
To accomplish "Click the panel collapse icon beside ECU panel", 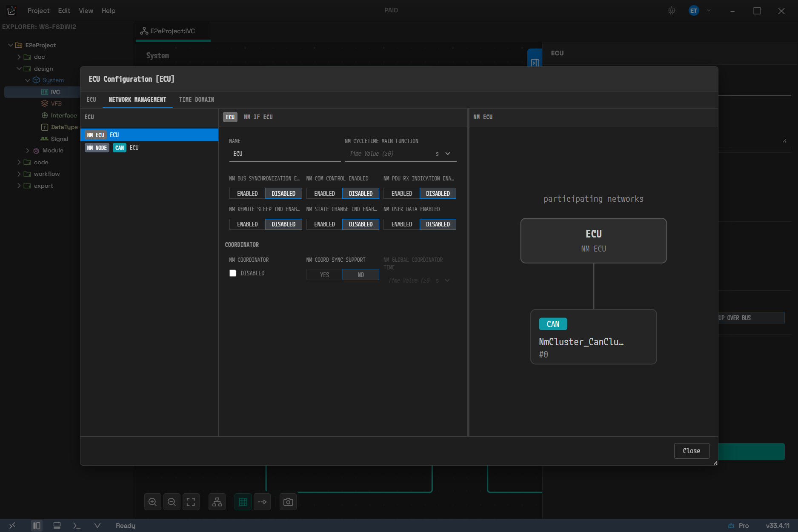I will tap(535, 63).
